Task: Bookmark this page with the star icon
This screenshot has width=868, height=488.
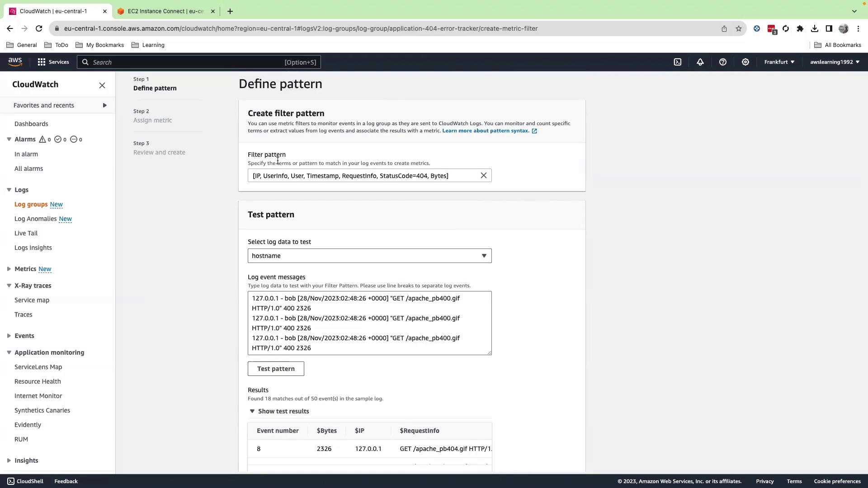Action: coord(738,28)
